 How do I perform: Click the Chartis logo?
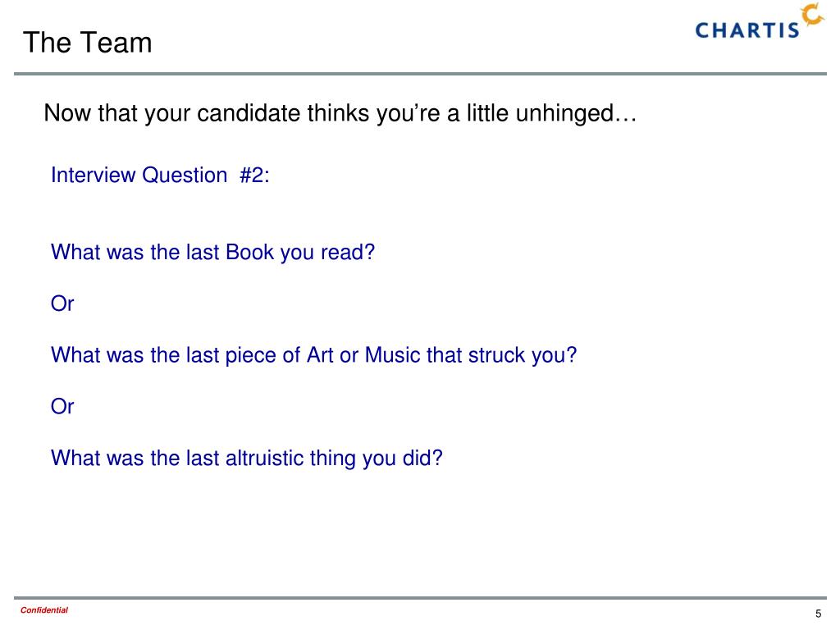[x=760, y=21]
